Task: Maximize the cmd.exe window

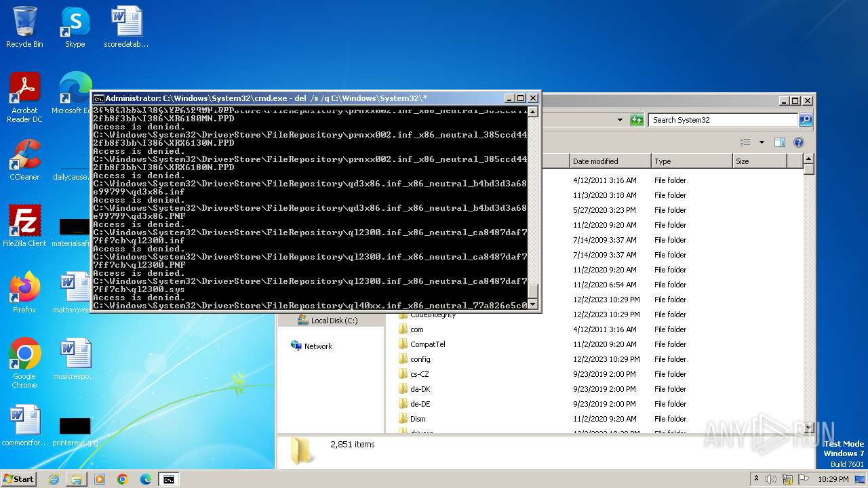Action: [x=521, y=98]
